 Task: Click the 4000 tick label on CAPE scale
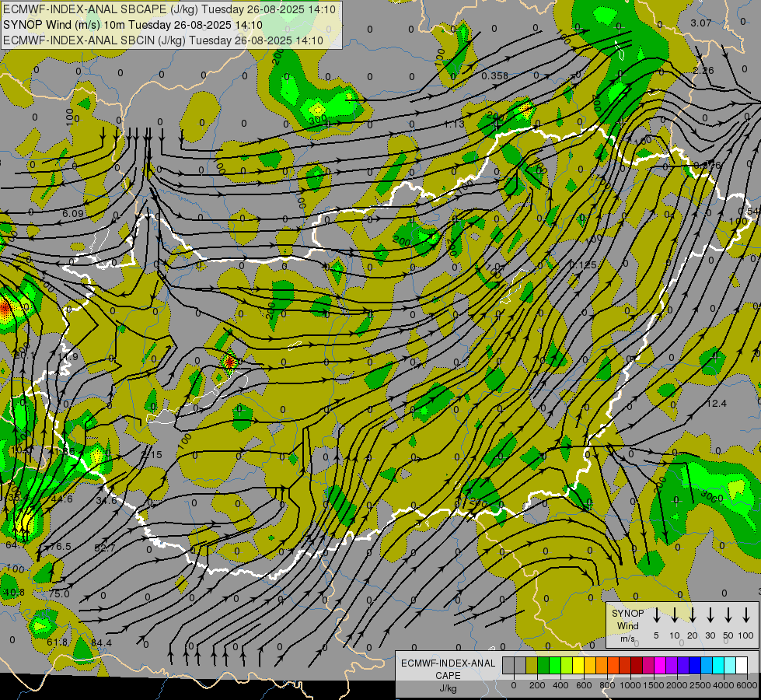pyautogui.click(x=723, y=685)
